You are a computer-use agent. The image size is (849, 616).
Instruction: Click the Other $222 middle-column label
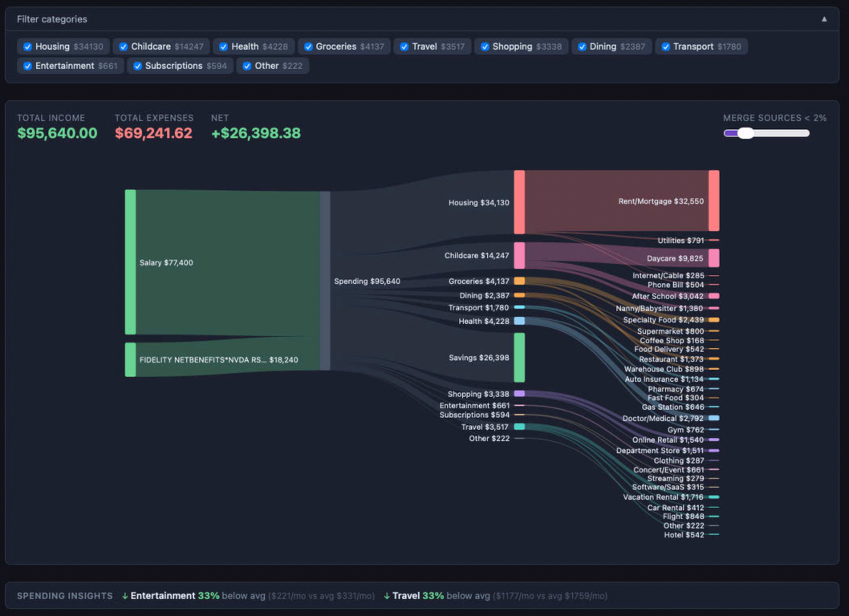pos(489,438)
